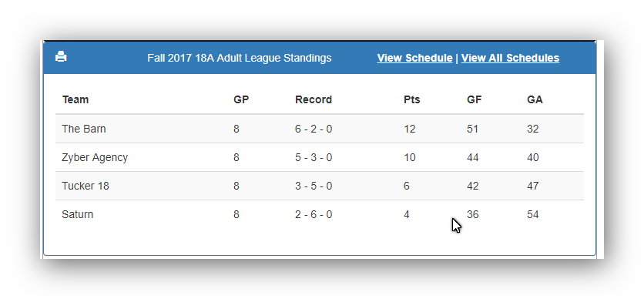
Task: Click the GF column header
Action: click(474, 100)
